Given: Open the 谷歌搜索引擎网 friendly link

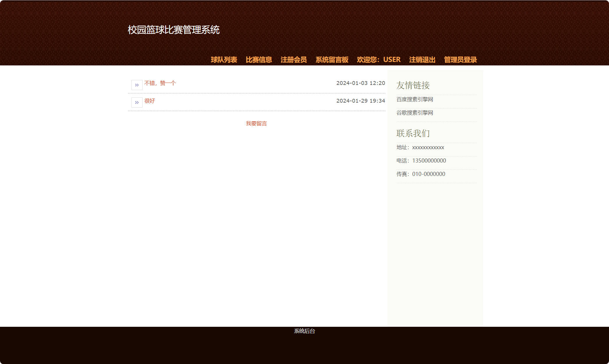Looking at the screenshot, I should click(414, 113).
